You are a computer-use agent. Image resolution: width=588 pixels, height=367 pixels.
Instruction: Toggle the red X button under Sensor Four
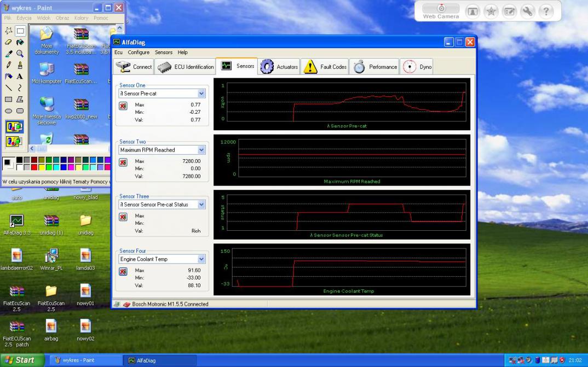123,272
